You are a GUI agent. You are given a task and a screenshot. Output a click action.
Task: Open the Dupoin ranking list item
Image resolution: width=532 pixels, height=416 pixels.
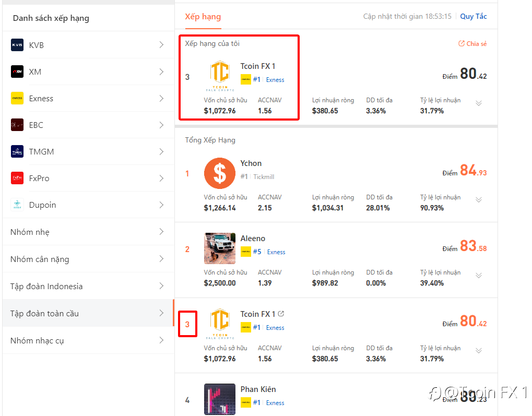pos(88,205)
